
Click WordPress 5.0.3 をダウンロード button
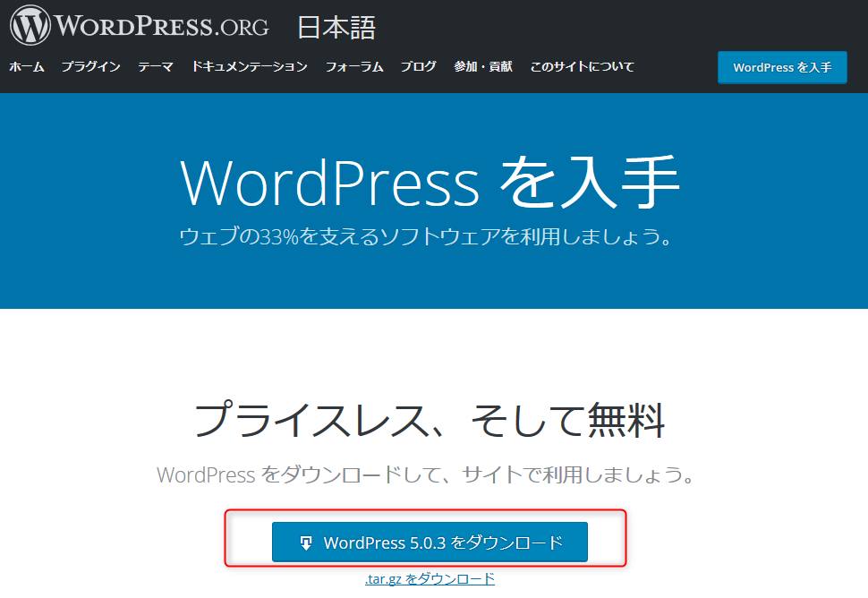[430, 542]
